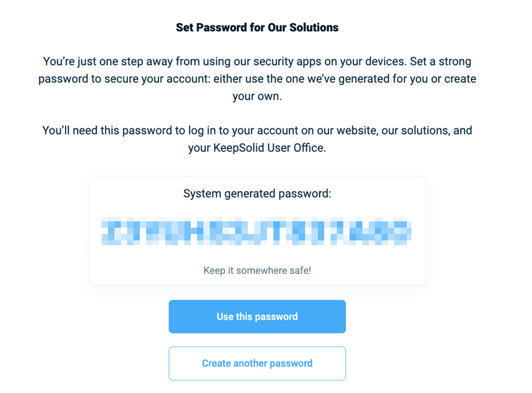Click the Create another password button
Viewport: 532px width, 393px height.
[x=257, y=363]
